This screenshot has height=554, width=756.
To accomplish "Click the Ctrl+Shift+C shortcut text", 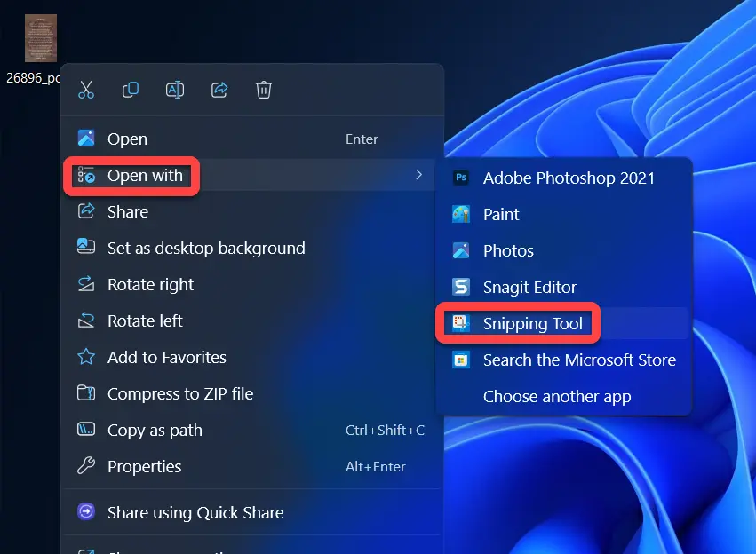I will tap(385, 431).
